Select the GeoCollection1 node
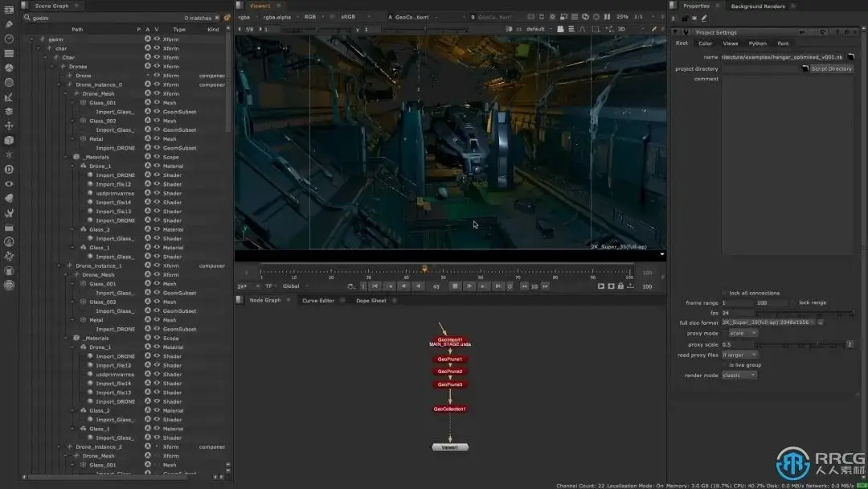Viewport: 868px width, 489px height. (449, 409)
